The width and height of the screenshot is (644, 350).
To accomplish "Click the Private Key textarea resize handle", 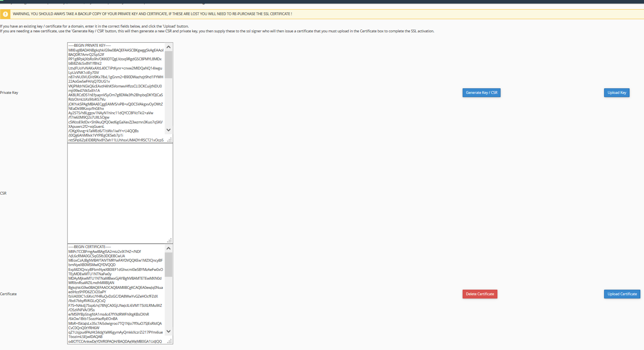I will (x=169, y=140).
